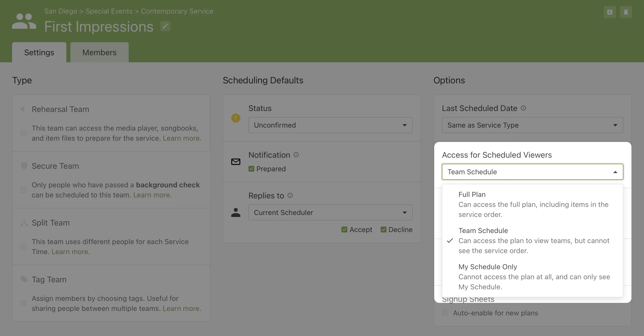Switch to the Members tab

(99, 52)
